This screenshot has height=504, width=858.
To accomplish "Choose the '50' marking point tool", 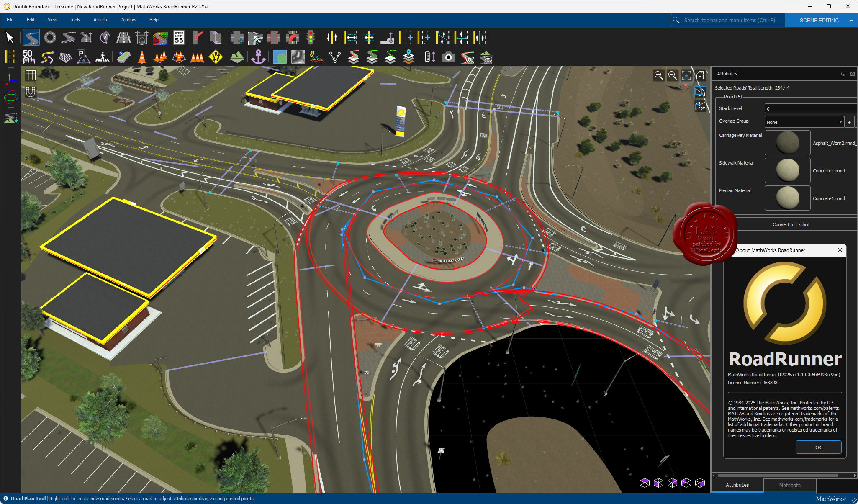I will click(28, 57).
